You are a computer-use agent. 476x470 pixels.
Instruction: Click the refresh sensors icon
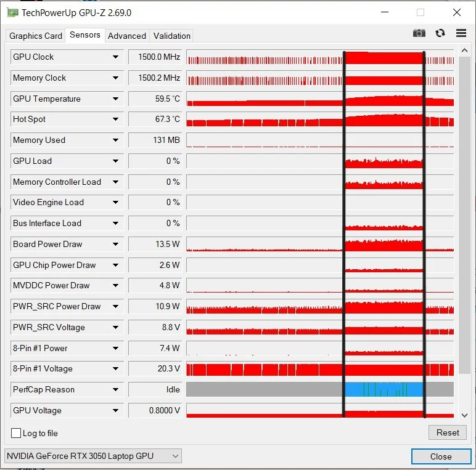click(x=440, y=33)
